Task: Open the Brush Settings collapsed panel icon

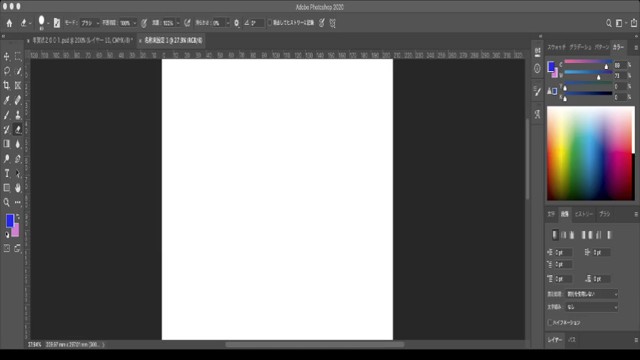Action: 537,91
